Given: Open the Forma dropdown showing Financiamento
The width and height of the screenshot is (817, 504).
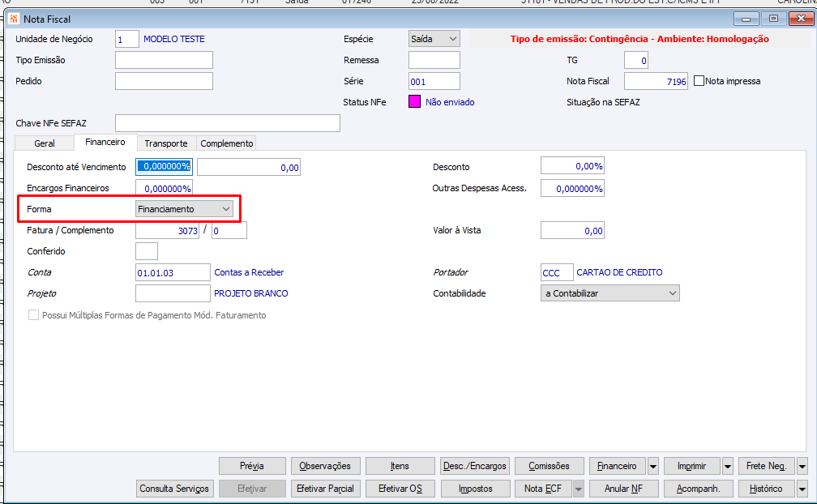Looking at the screenshot, I should [184, 209].
